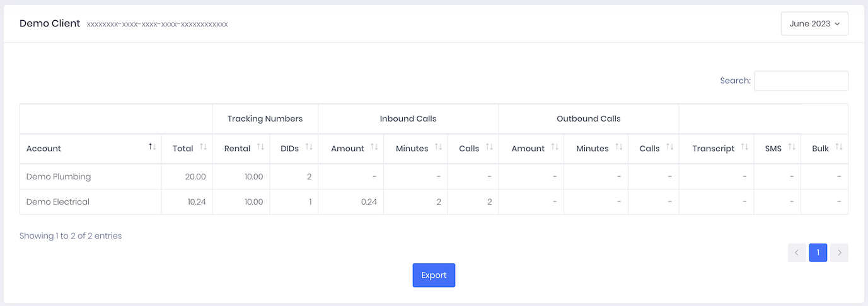Sort by Account column arrows
Image resolution: width=868 pixels, height=306 pixels.
pyautogui.click(x=152, y=147)
